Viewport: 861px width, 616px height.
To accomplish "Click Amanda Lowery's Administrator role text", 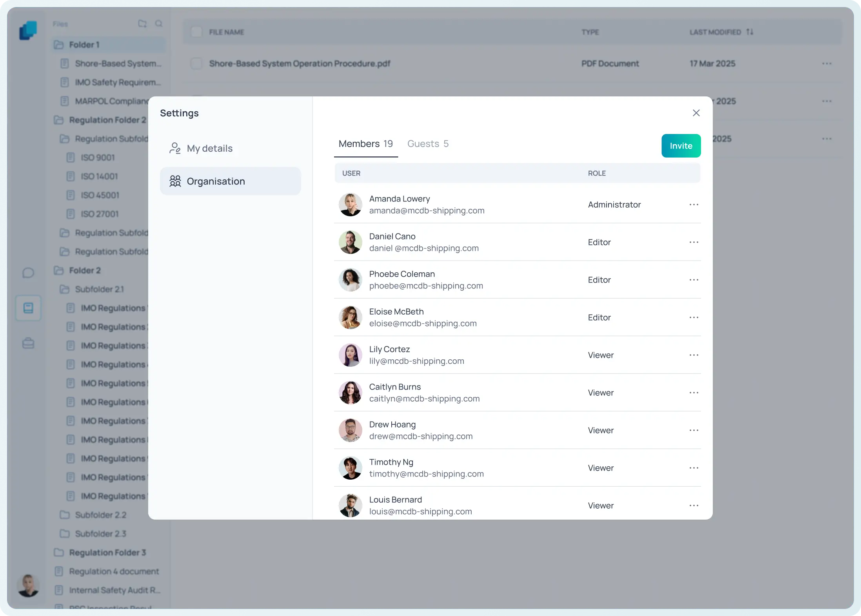I will pyautogui.click(x=614, y=205).
